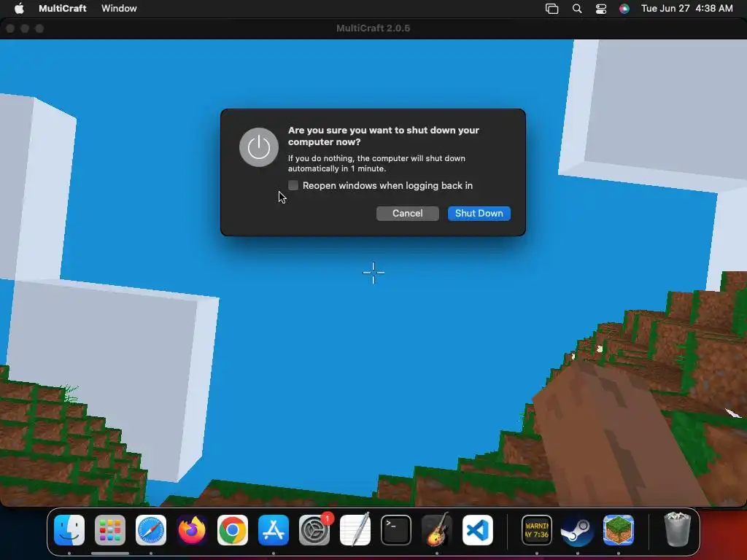Launch Firefox from the Dock
The width and height of the screenshot is (747, 560).
click(x=192, y=530)
